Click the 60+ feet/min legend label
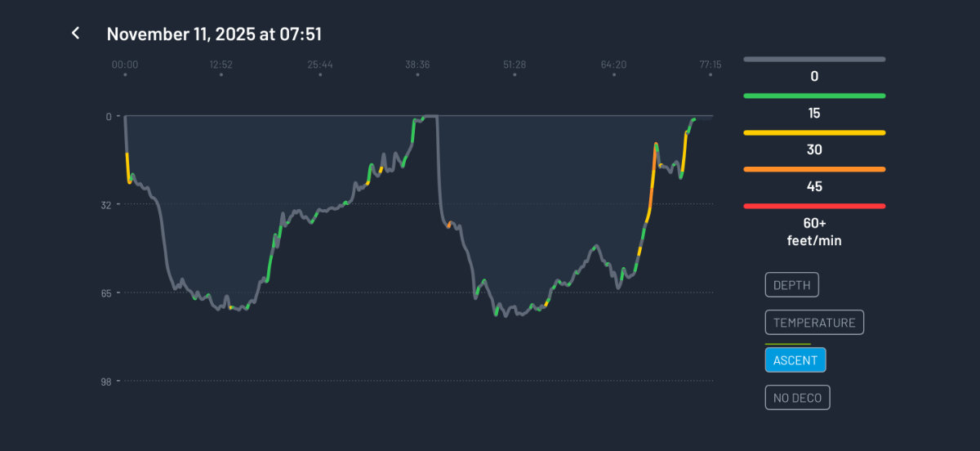This screenshot has width=980, height=451. click(813, 231)
